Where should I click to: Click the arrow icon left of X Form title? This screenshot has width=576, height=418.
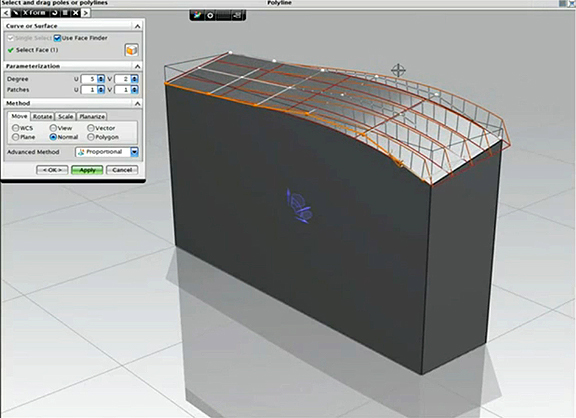click(x=15, y=13)
